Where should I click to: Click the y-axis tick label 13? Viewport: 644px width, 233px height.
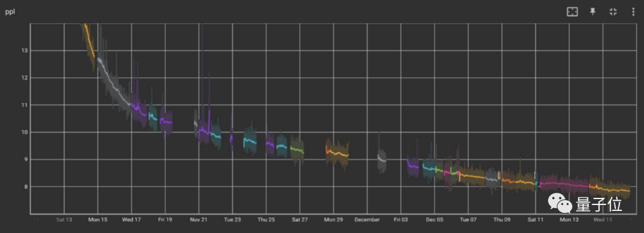24,51
